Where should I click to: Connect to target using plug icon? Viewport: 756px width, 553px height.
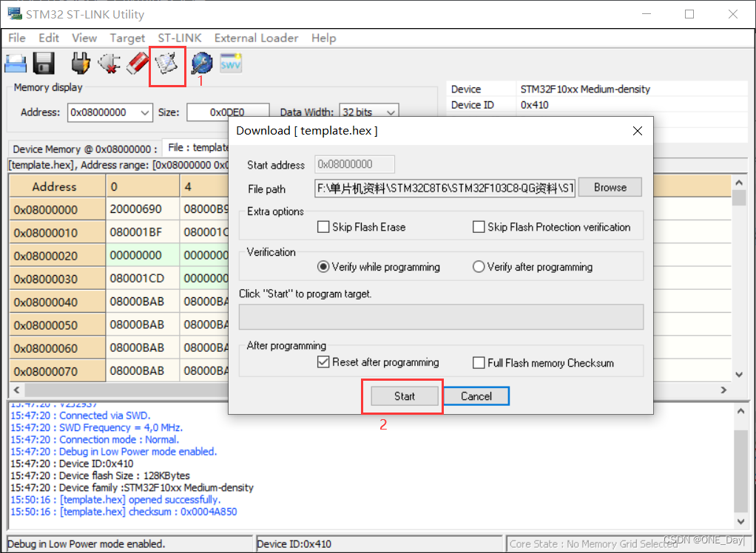coord(81,64)
